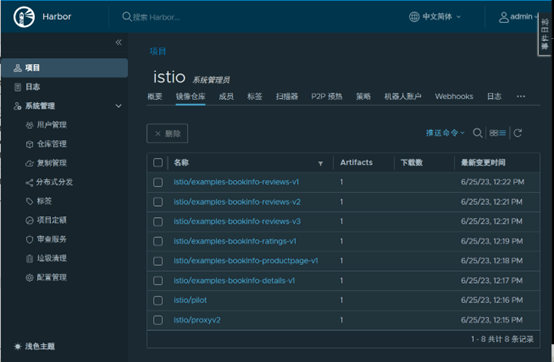Go back via 项目 breadcrumb link
554x362 pixels.
(x=158, y=51)
